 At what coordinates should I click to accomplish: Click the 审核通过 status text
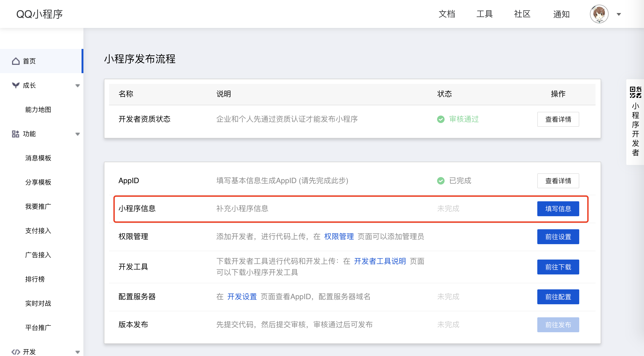(x=464, y=119)
